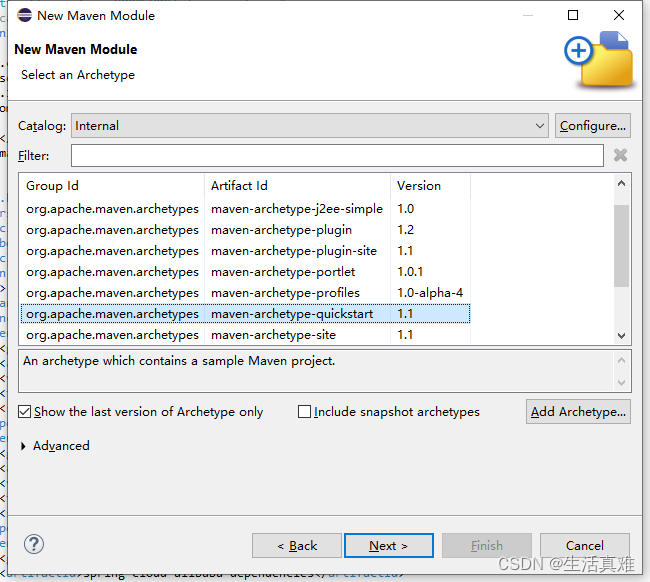
Task: Maximize the New Maven Module dialog
Action: coord(573,15)
